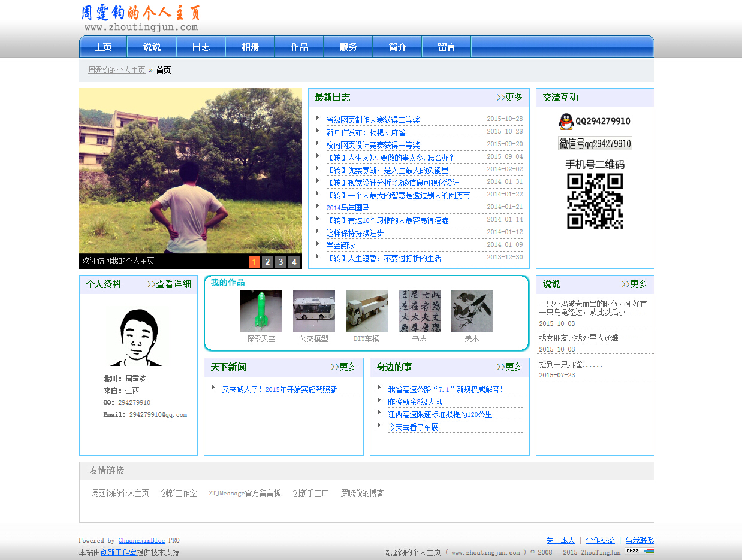Expand 查看详细 in 个人资料 panel

tap(169, 284)
